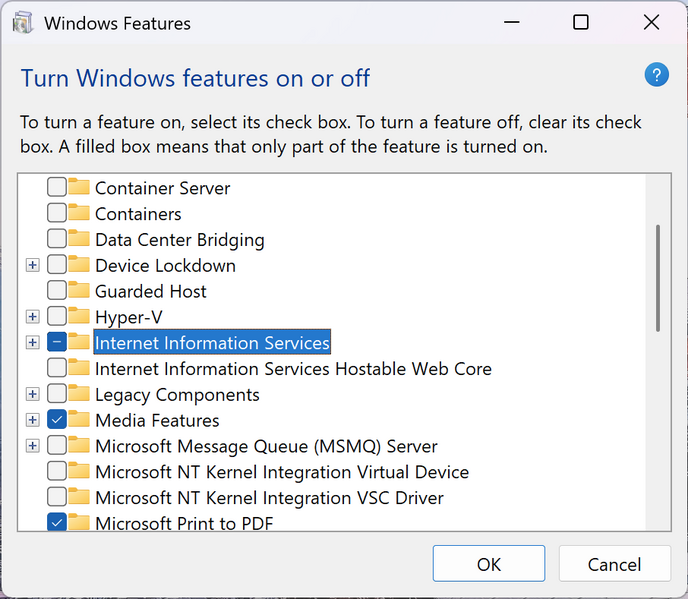The height and width of the screenshot is (599, 688).
Task: Maximize the Windows Features window
Action: tap(581, 22)
